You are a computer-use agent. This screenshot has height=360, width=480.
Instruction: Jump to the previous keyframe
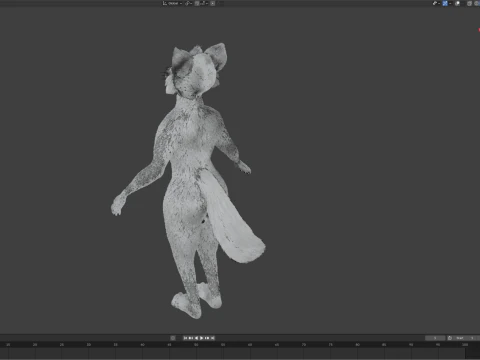(x=191, y=338)
